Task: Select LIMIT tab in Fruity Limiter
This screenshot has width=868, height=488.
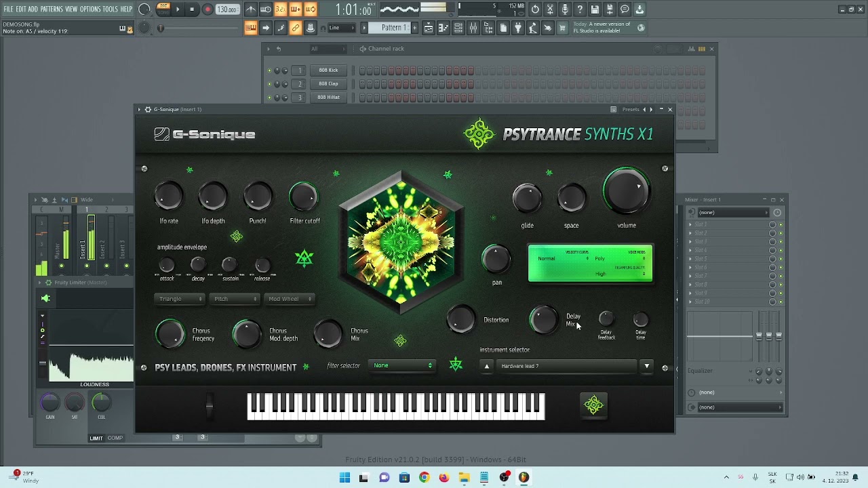Action: click(96, 439)
